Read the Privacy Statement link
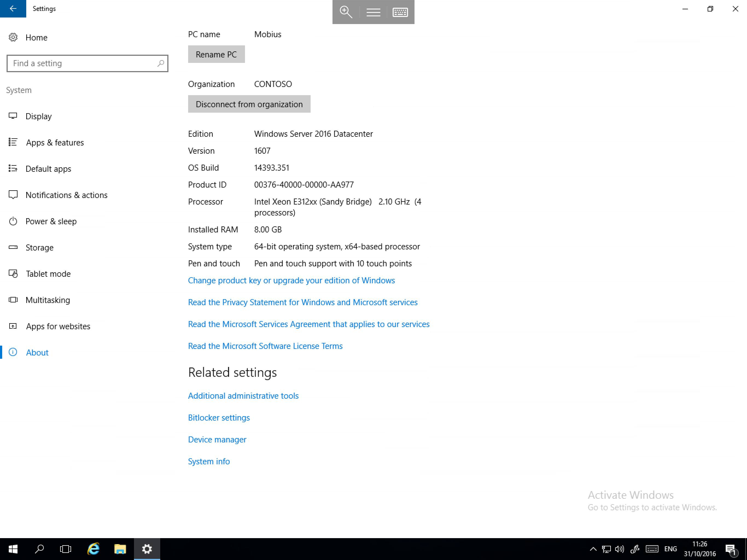 [x=303, y=302]
